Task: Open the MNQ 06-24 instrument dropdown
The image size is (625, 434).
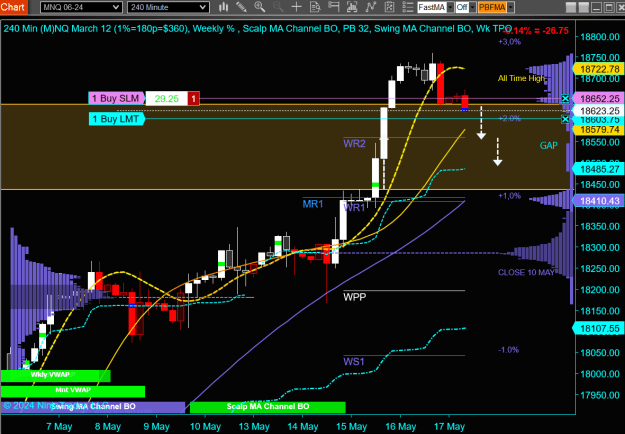Action: tap(81, 7)
